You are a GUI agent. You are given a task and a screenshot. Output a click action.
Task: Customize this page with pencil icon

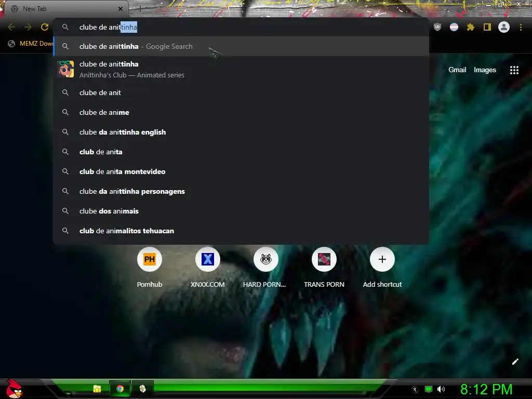click(515, 362)
